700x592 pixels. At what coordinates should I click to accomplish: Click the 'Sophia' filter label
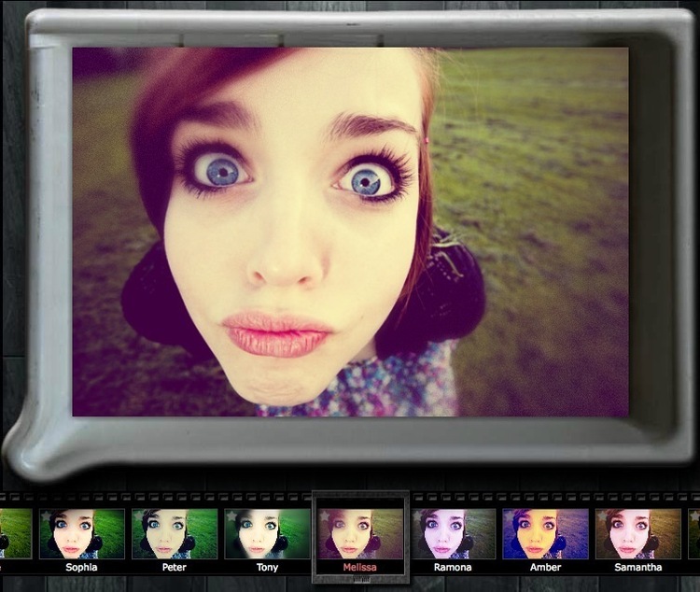pos(81,568)
